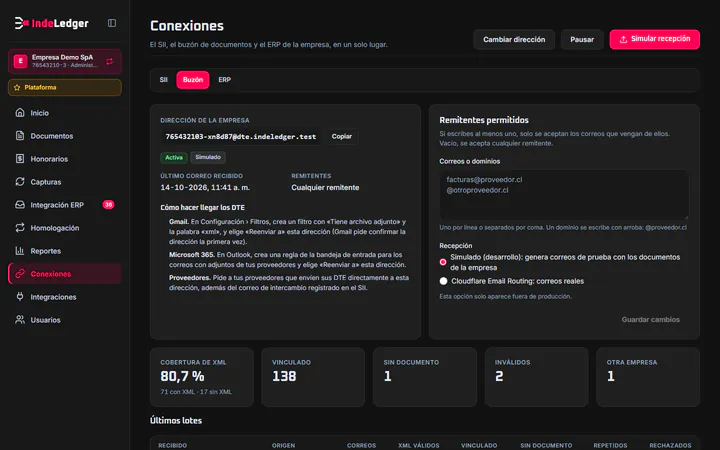
Task: Open Documentos in the sidebar
Action: (65, 135)
